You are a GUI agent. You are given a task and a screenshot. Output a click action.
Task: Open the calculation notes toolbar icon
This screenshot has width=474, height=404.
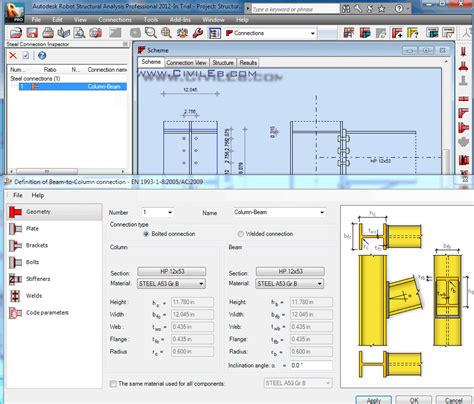pos(214,33)
